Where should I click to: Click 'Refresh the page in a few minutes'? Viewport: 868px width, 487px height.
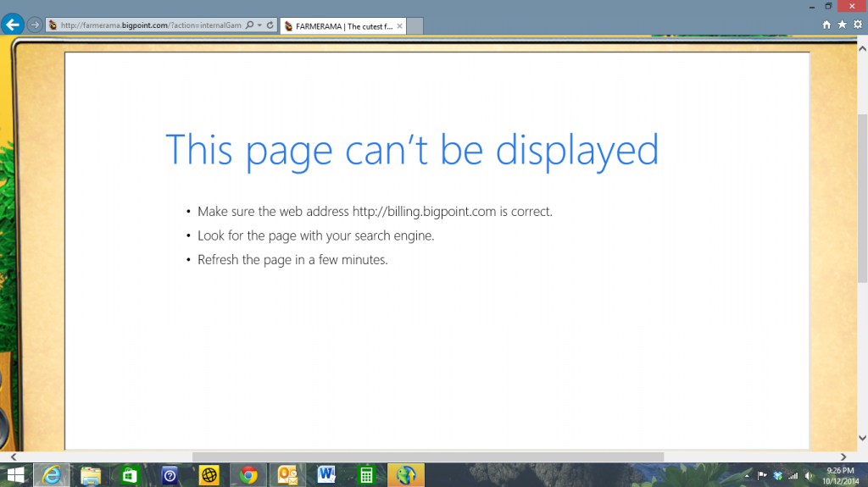click(x=292, y=259)
